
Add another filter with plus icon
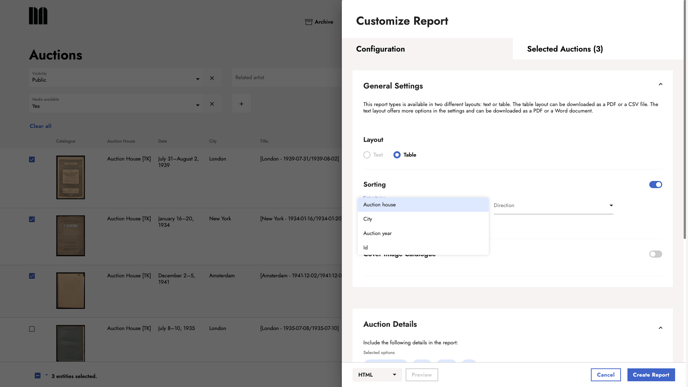[241, 104]
